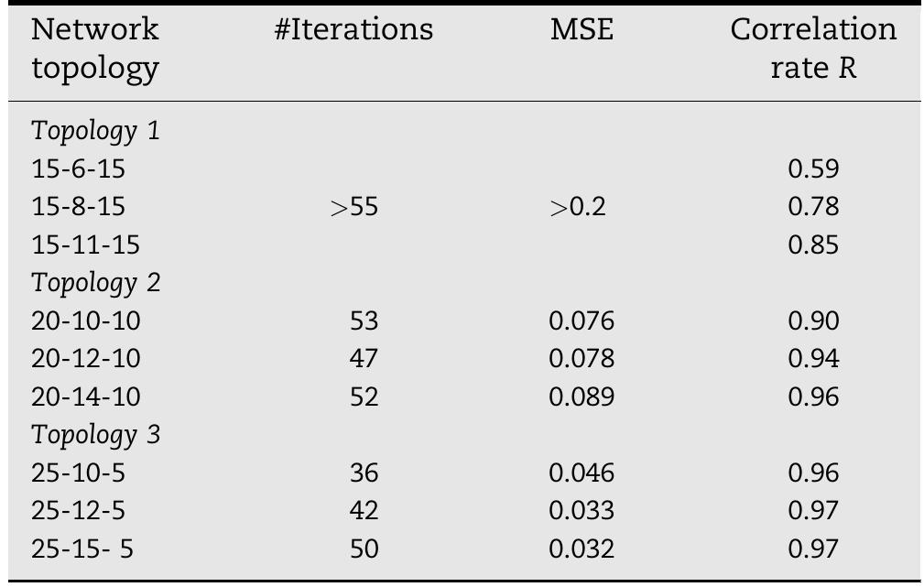
Task: Select the 15-8-15 topology cell
Action: click(x=78, y=207)
